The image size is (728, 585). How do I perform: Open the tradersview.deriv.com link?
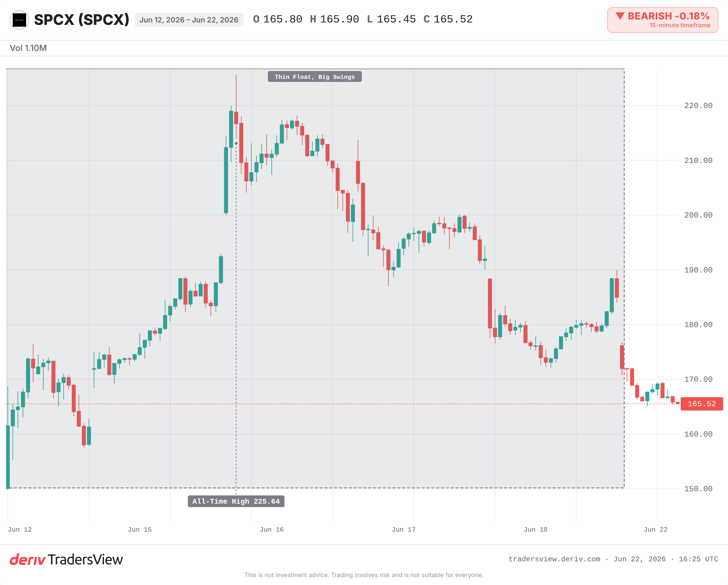(x=554, y=559)
